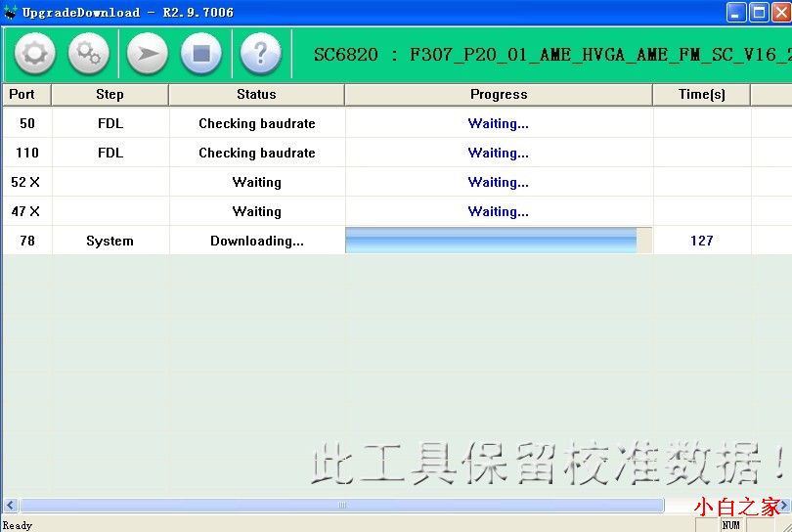Select port 50 row cell
The image size is (792, 532).
point(27,123)
